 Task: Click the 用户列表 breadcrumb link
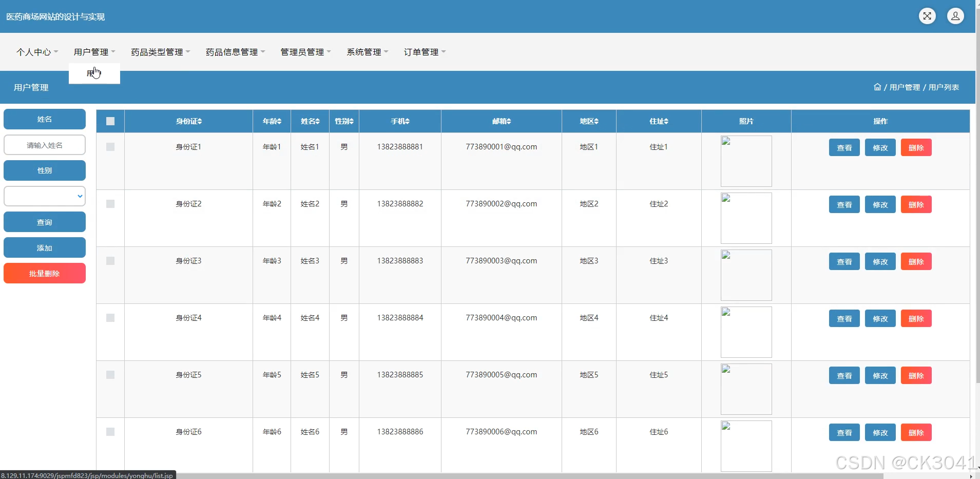coord(944,87)
